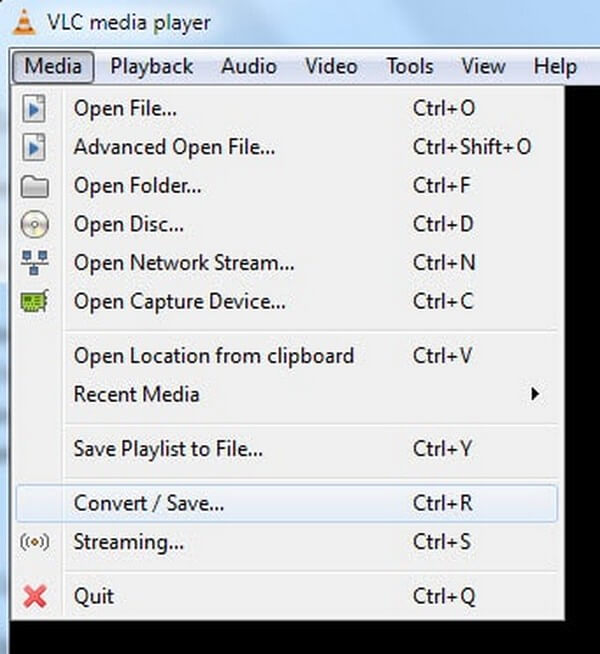Click the red X Quit icon
This screenshot has width=600, height=654.
[x=35, y=597]
